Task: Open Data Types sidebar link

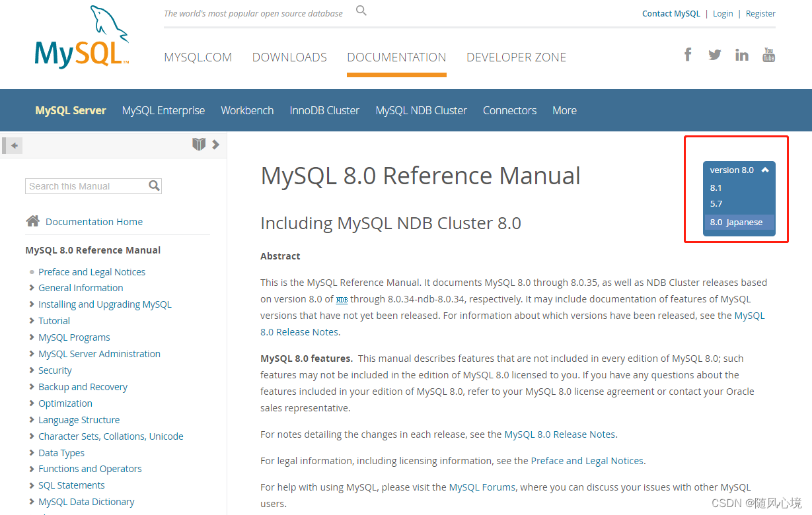Action: 61,452
